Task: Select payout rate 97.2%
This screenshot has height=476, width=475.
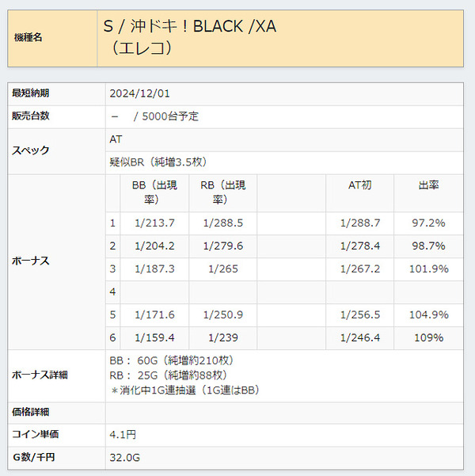Action: (x=428, y=223)
